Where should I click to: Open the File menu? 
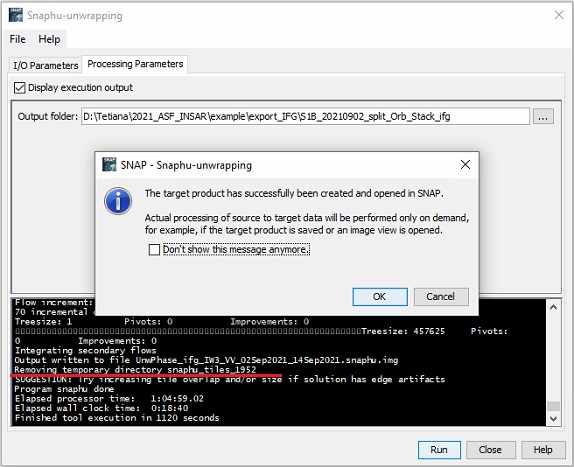18,39
